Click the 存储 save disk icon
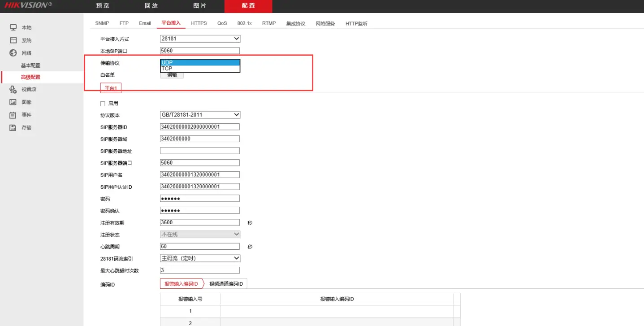Viewport: 644px width, 326px height. (x=13, y=128)
